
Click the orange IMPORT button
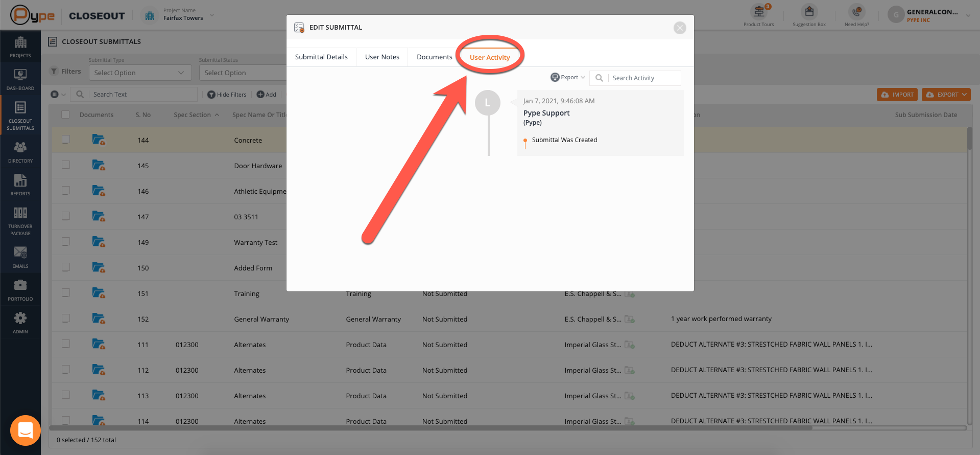tap(897, 95)
